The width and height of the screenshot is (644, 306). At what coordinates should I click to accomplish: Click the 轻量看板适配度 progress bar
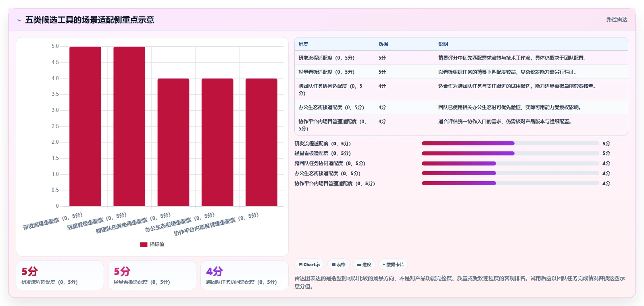pyautogui.click(x=511, y=153)
